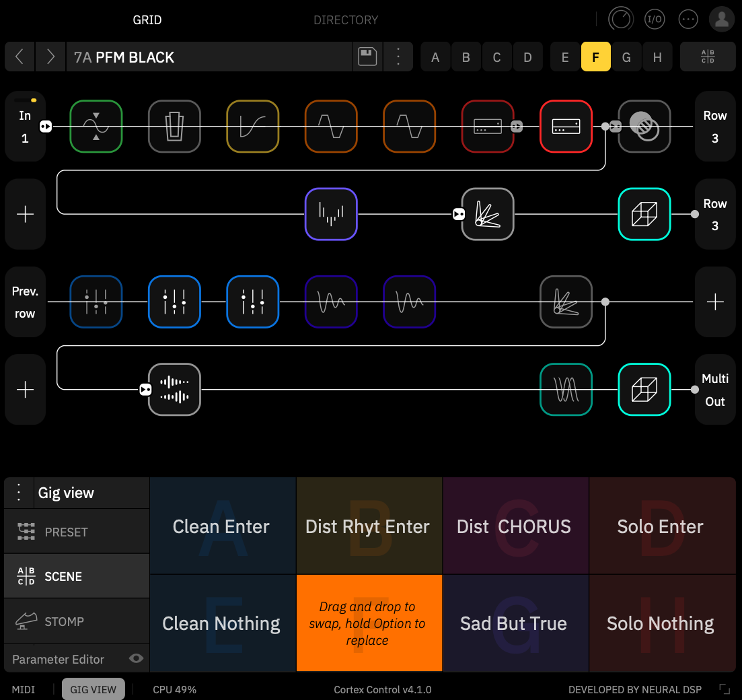The width and height of the screenshot is (742, 700).
Task: Open the preset three-dot options menu
Action: coord(398,57)
